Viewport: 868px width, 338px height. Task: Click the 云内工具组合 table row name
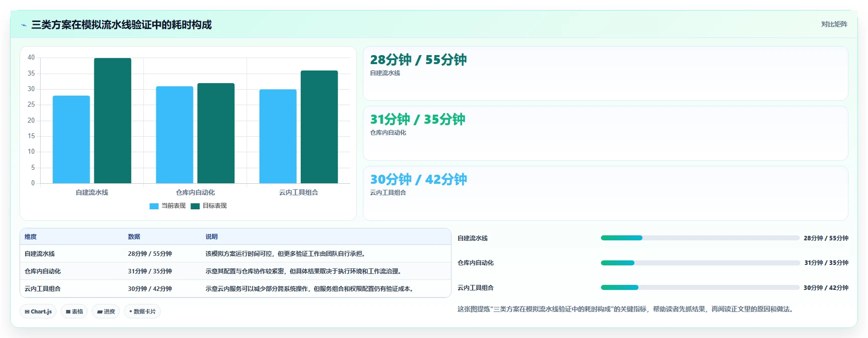[x=43, y=289]
